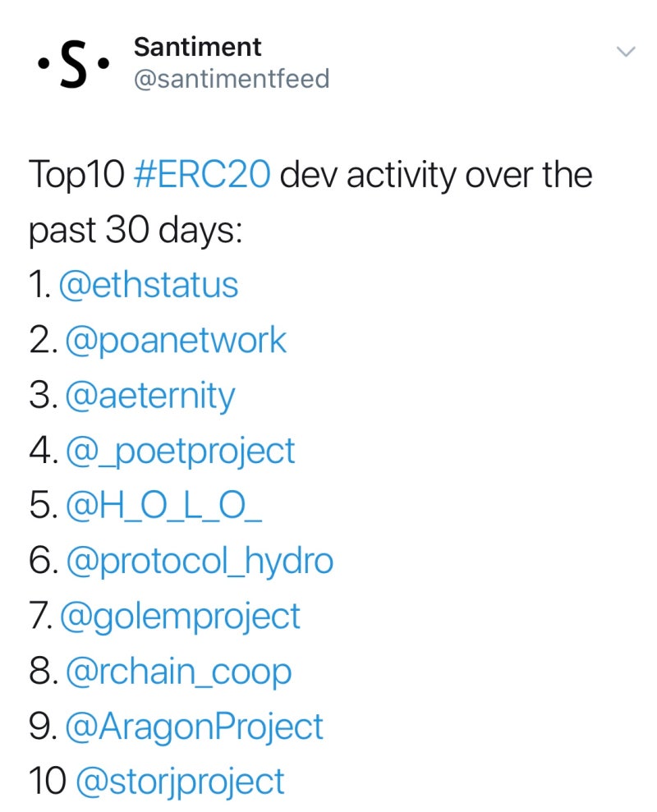
Task: Open the #ERC20 hashtag
Action: click(x=201, y=176)
